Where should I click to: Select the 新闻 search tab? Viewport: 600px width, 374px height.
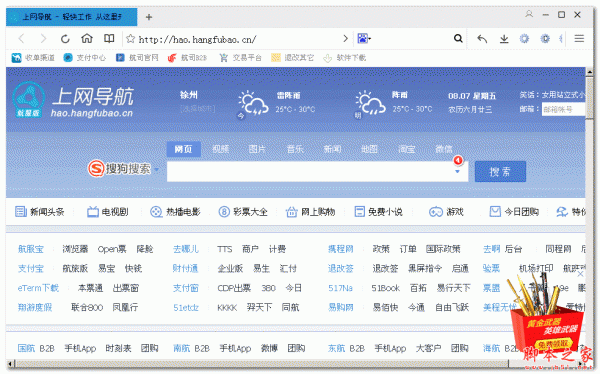[x=333, y=149]
